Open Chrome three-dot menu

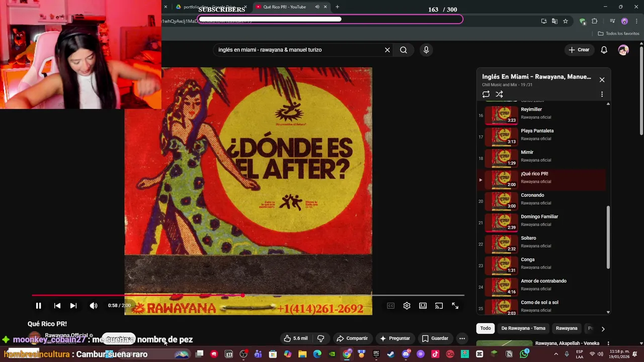coord(636,21)
